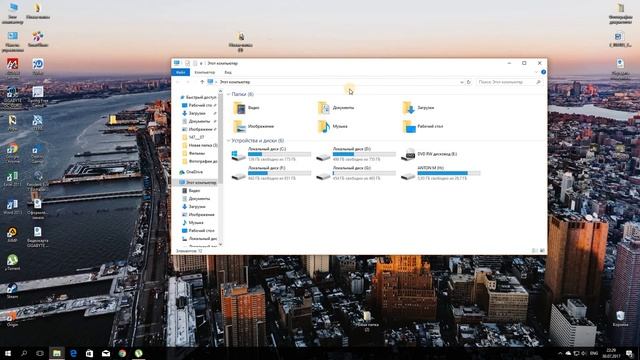Launch Microsoft Edge from taskbar
Image resolution: width=640 pixels, height=360 pixels.
(x=73, y=353)
